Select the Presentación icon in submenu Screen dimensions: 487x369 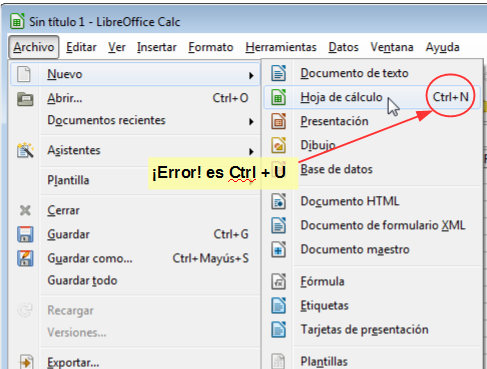[279, 121]
